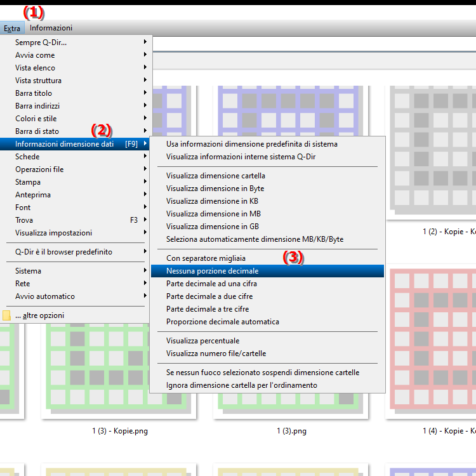Select Visualizza dimensione in KB
Image resolution: width=476 pixels, height=476 pixels.
(x=267, y=201)
